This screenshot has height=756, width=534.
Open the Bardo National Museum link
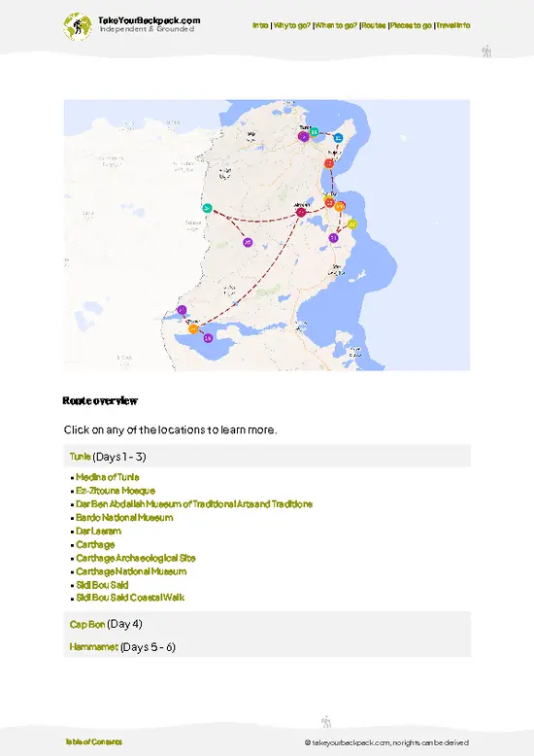click(124, 518)
